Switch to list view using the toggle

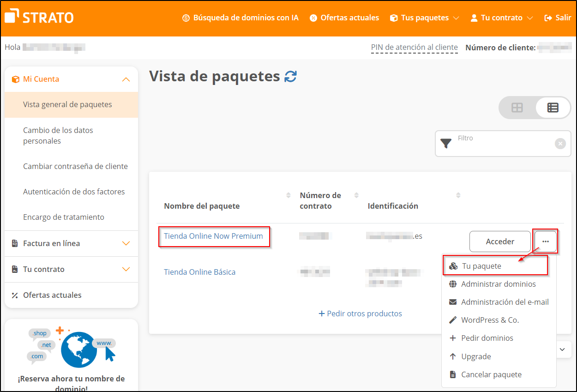click(x=552, y=108)
